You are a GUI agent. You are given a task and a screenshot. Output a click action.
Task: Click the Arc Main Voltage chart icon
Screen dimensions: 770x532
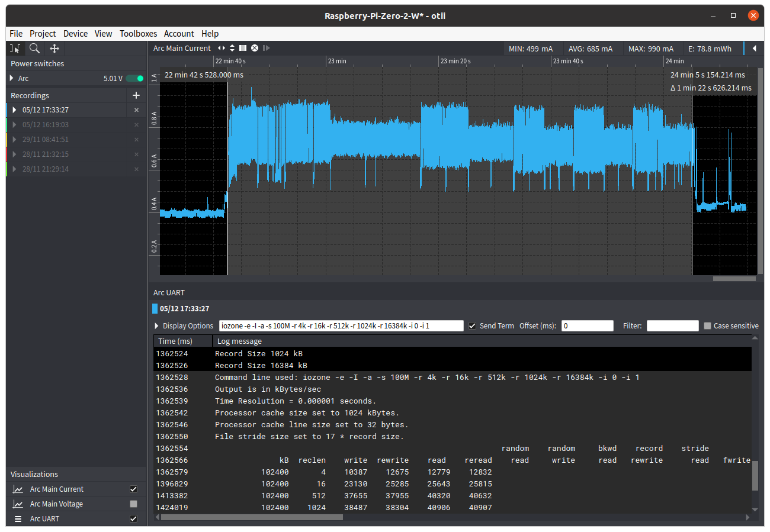tap(18, 504)
